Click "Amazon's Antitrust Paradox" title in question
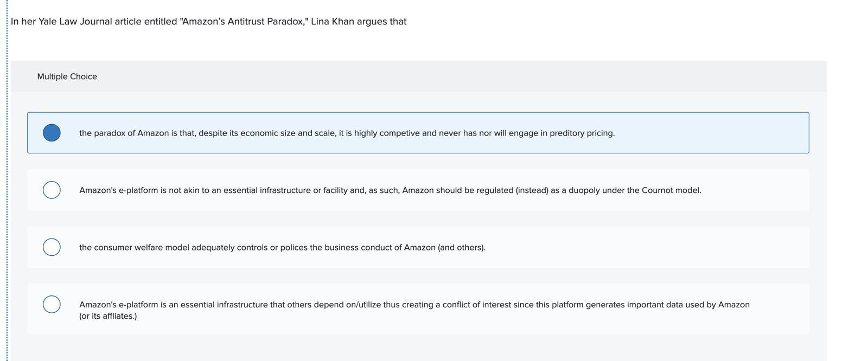This screenshot has width=868, height=361. pos(243,22)
